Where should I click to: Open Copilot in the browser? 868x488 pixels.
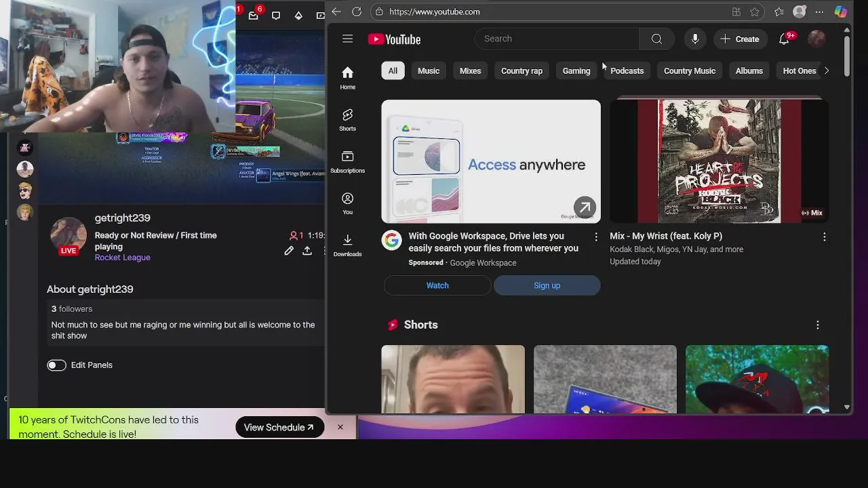pos(841,12)
